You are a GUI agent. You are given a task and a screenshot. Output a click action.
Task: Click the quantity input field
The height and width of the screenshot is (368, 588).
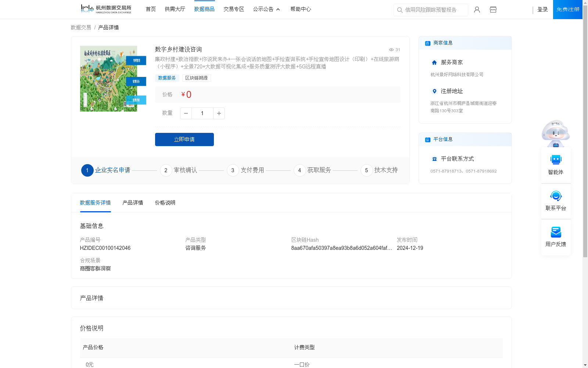202,113
